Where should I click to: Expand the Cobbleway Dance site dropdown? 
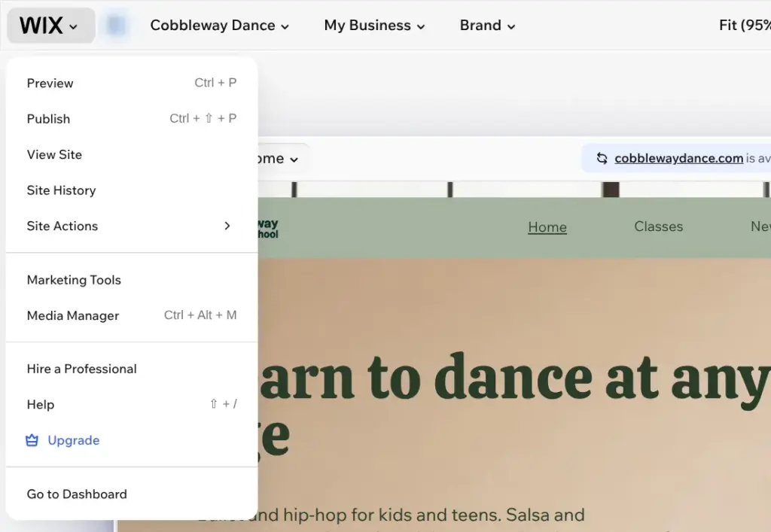[219, 26]
